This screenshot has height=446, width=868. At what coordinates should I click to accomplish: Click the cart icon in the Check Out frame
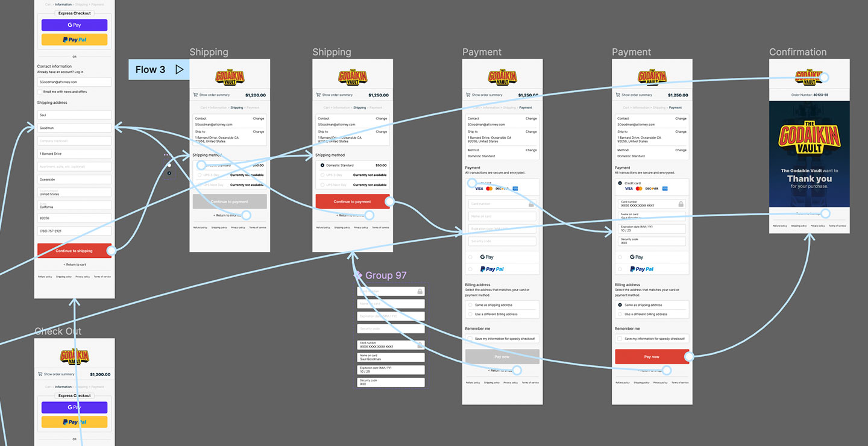click(x=40, y=374)
